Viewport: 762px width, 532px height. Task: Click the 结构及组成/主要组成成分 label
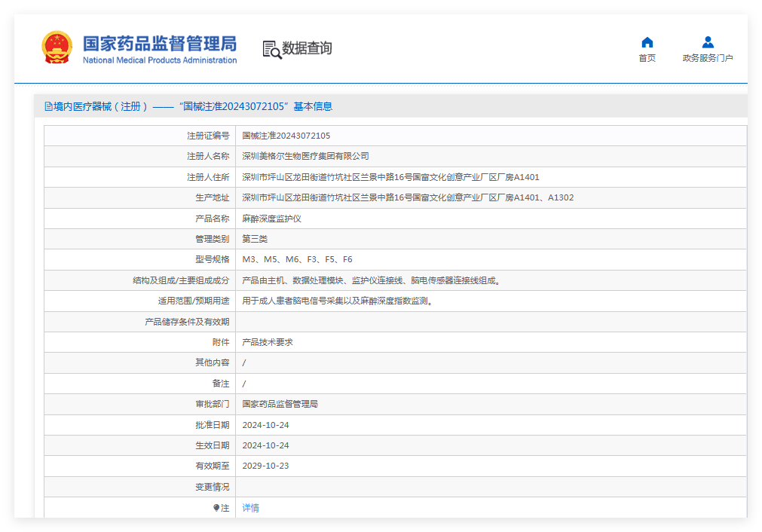181,280
